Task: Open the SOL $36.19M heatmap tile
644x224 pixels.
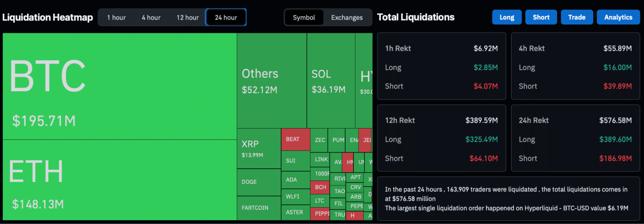Action: pos(331,81)
